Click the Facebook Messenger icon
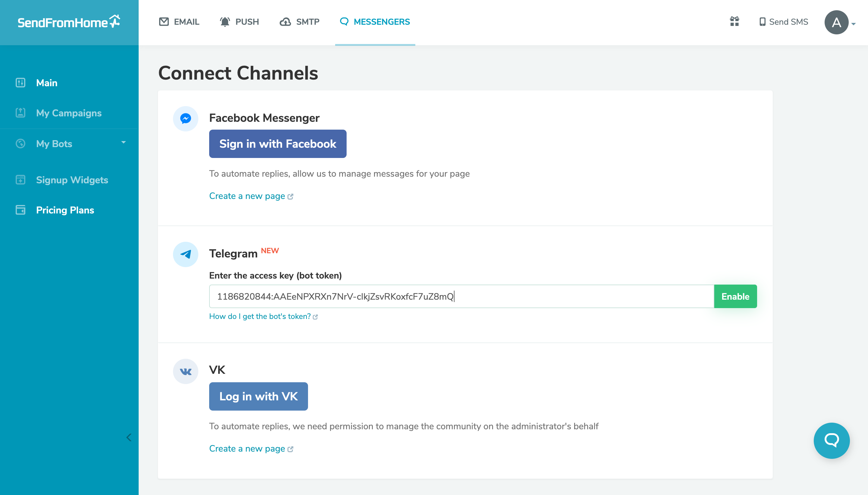Screen dimensions: 868x495 [186, 118]
